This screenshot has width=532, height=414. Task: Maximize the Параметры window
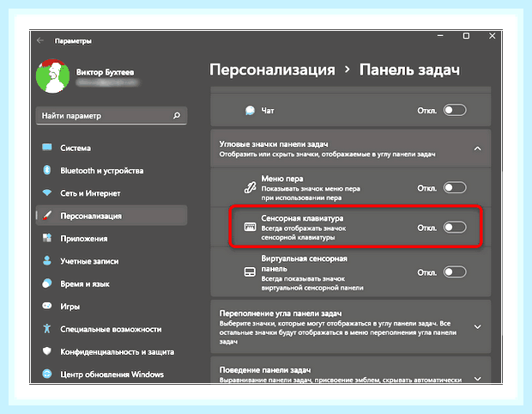pos(466,36)
